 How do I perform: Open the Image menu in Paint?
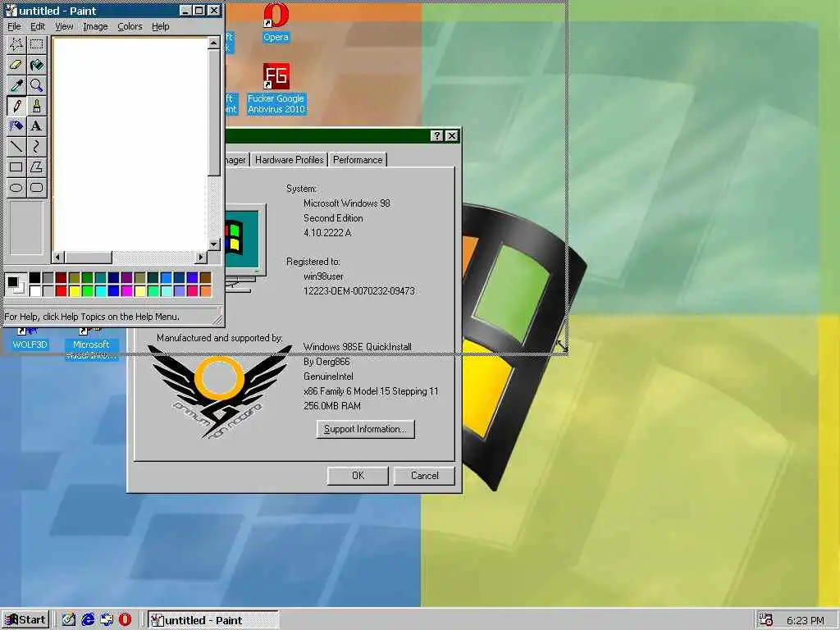[95, 26]
